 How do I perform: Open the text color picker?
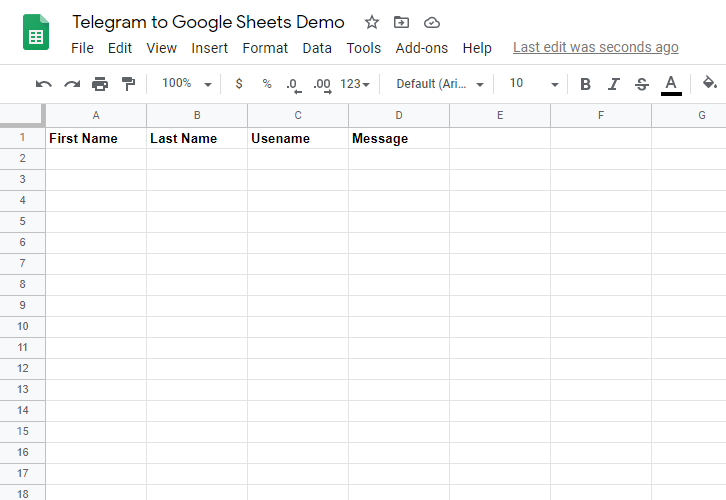click(x=671, y=85)
